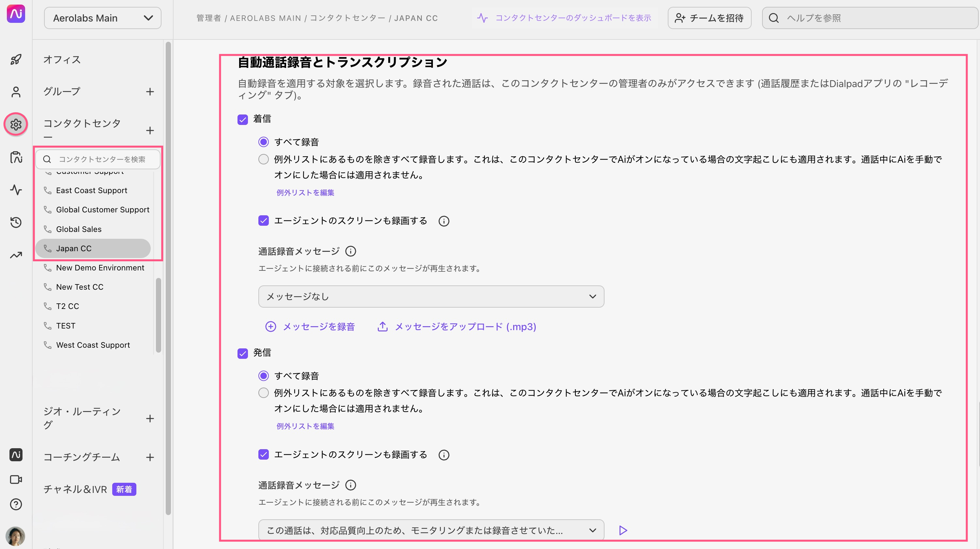Click 例外リストを編集 link under 発信
The image size is (980, 549).
click(305, 426)
